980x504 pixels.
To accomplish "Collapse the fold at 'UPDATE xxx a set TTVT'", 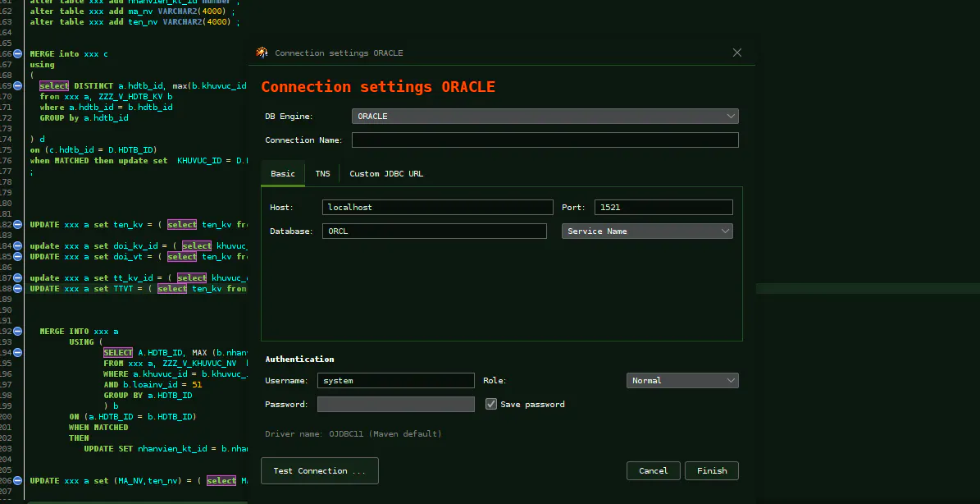I will pyautogui.click(x=17, y=288).
